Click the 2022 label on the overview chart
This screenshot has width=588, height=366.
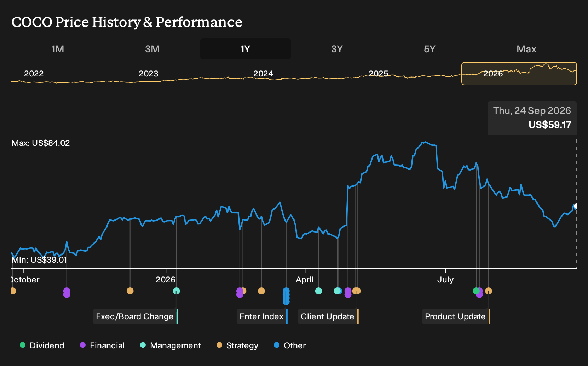pyautogui.click(x=34, y=74)
